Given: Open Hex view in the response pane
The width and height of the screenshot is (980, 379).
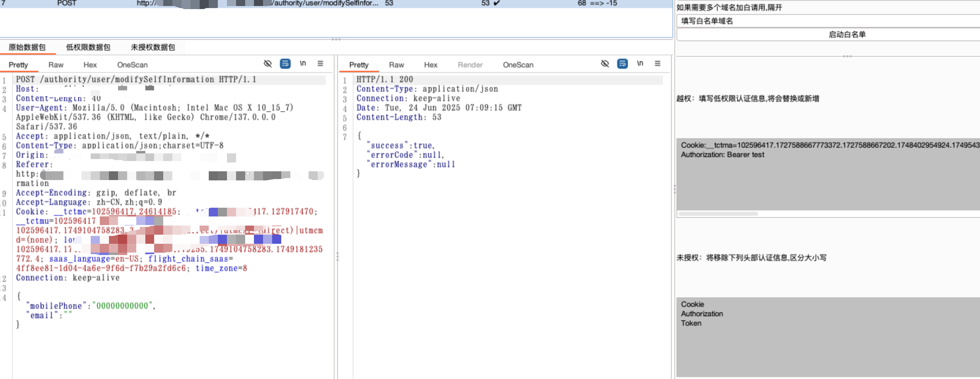Looking at the screenshot, I should (x=431, y=65).
